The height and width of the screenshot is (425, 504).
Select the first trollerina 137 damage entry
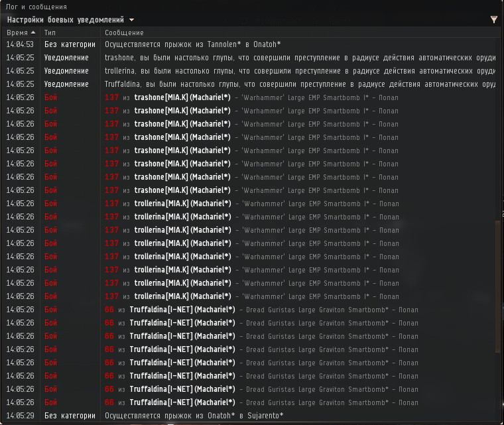(252, 204)
